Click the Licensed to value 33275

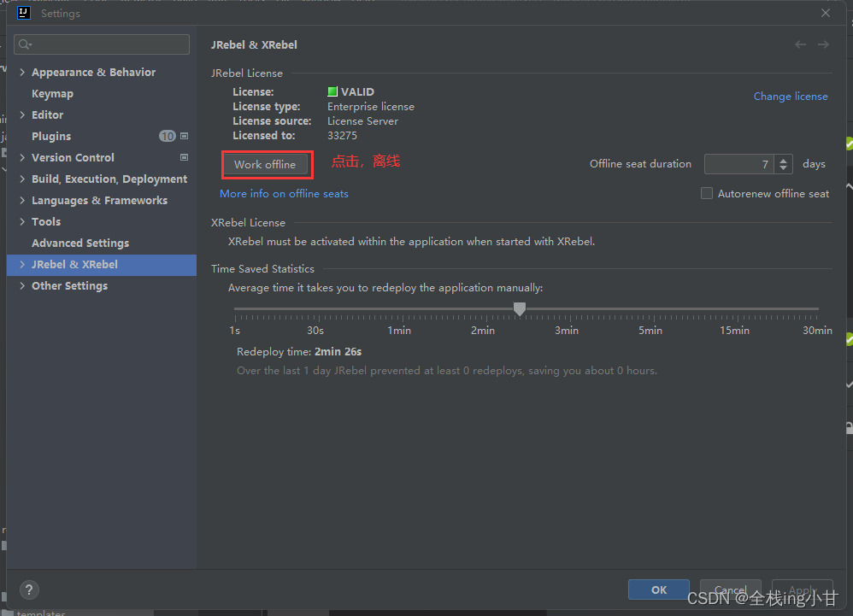click(342, 135)
